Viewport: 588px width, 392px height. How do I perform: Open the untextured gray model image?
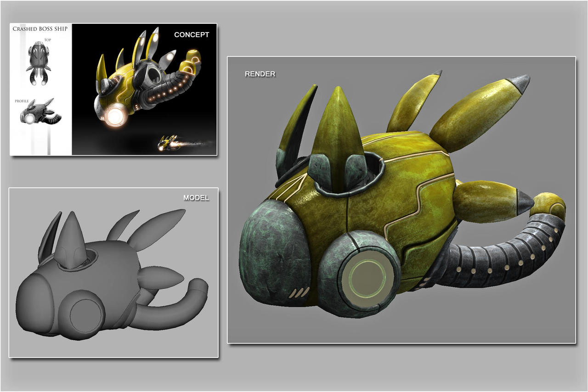[x=113, y=272]
